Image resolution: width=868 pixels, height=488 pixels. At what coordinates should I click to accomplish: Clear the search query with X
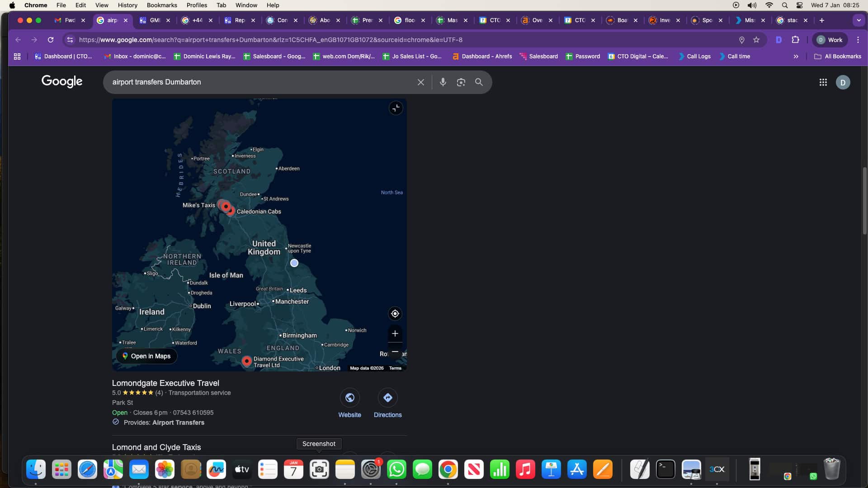420,82
